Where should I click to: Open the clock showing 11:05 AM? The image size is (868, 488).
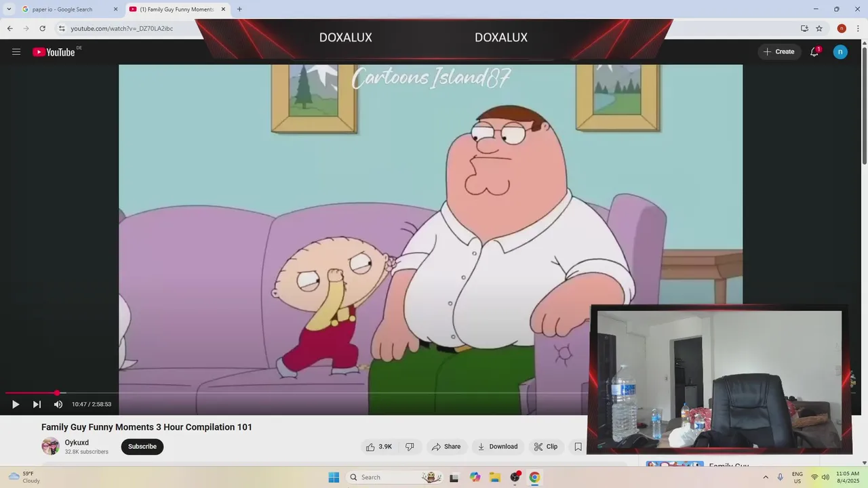pos(848,477)
